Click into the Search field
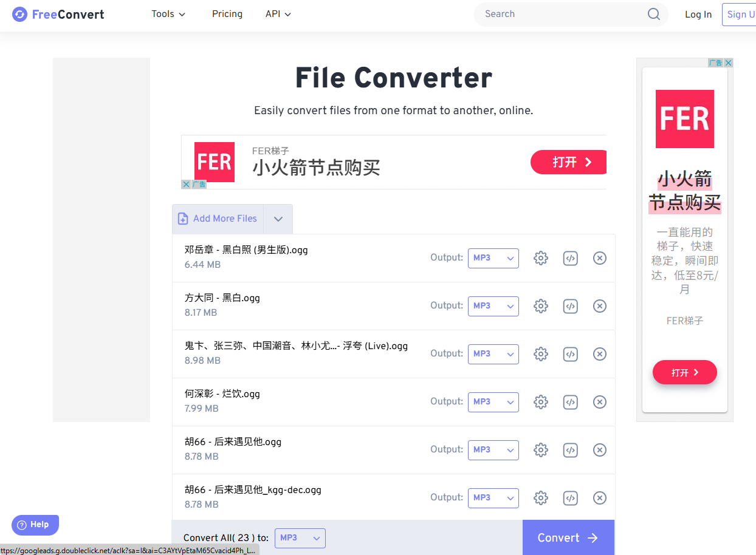This screenshot has width=756, height=555. (562, 14)
